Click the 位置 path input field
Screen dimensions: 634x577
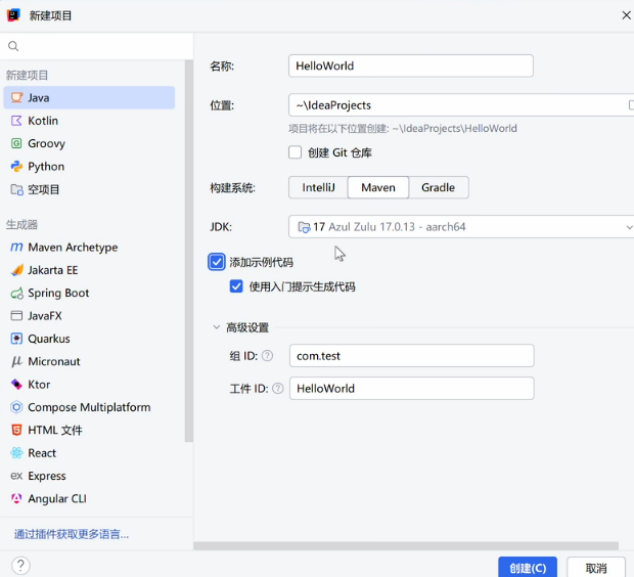(x=461, y=105)
